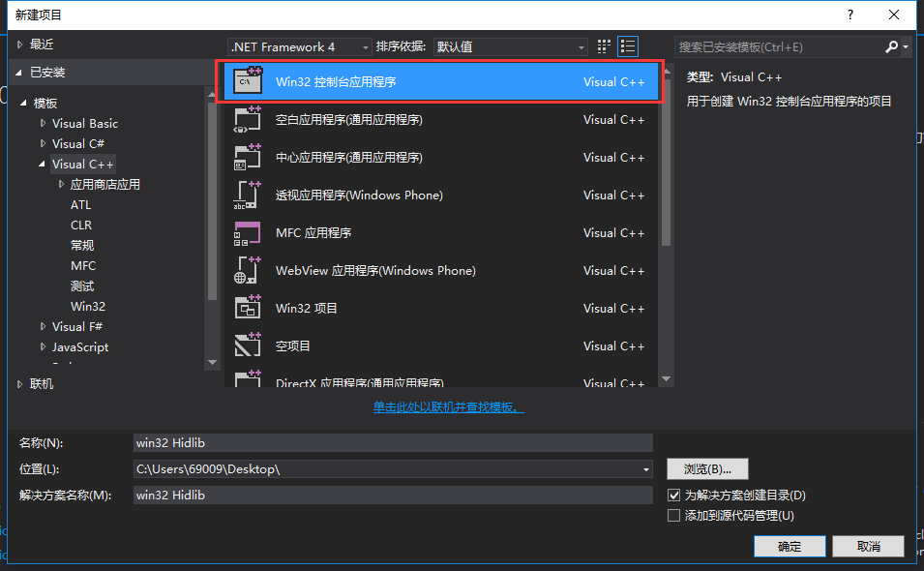Expand the Visual C# node arrow

pyautogui.click(x=43, y=143)
